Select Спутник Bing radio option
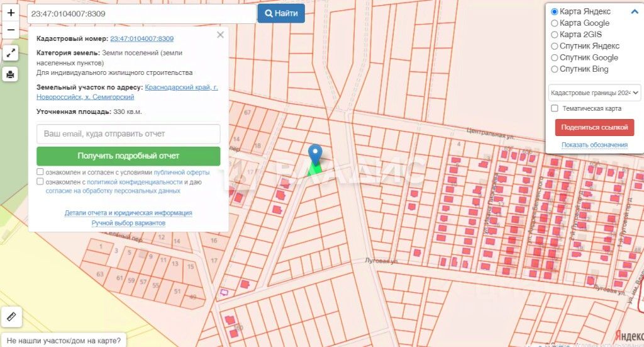Image resolution: width=644 pixels, height=347 pixels. click(554, 69)
